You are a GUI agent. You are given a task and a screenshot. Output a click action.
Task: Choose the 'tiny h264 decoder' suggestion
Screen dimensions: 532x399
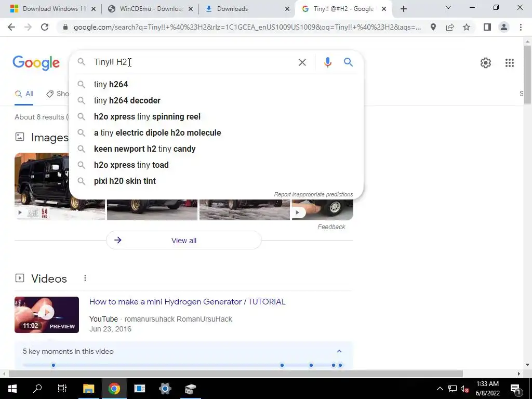click(216, 100)
